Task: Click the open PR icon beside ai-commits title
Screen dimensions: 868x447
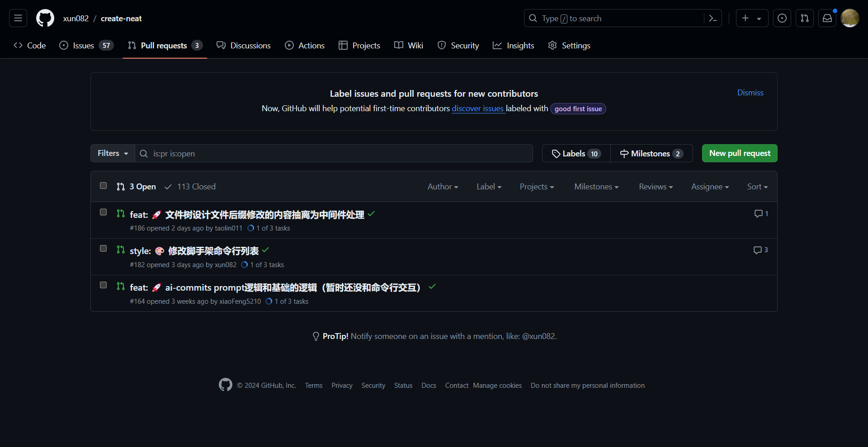Action: (121, 286)
